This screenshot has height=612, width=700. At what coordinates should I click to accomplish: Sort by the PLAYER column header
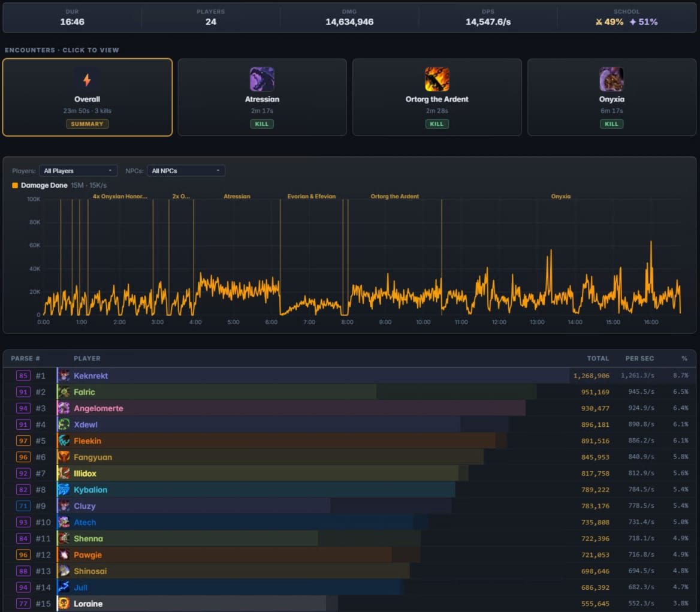(x=87, y=358)
